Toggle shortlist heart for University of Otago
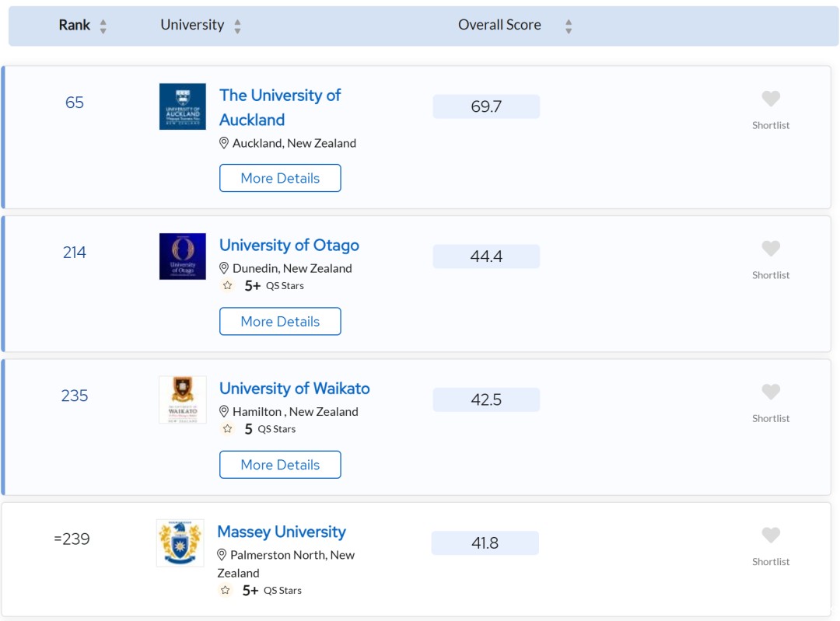The image size is (840, 621). click(x=770, y=249)
